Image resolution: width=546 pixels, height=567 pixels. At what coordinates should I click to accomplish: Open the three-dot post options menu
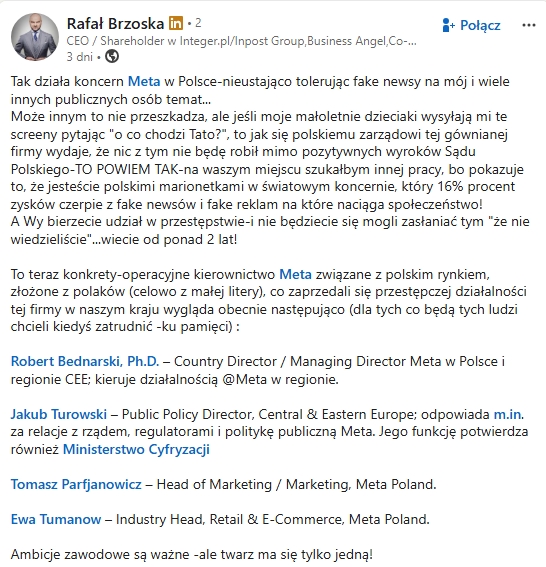[528, 25]
